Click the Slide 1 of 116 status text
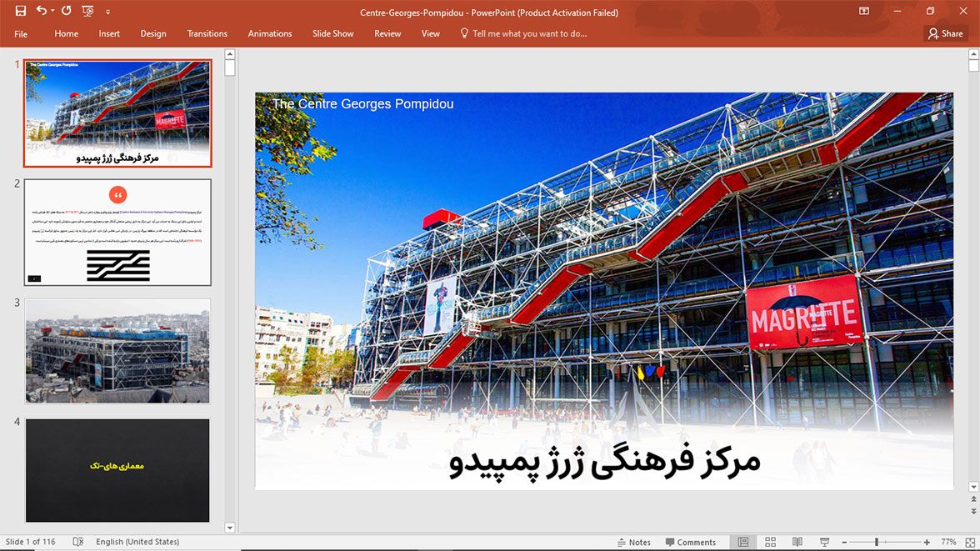This screenshot has height=551, width=980. tap(31, 542)
